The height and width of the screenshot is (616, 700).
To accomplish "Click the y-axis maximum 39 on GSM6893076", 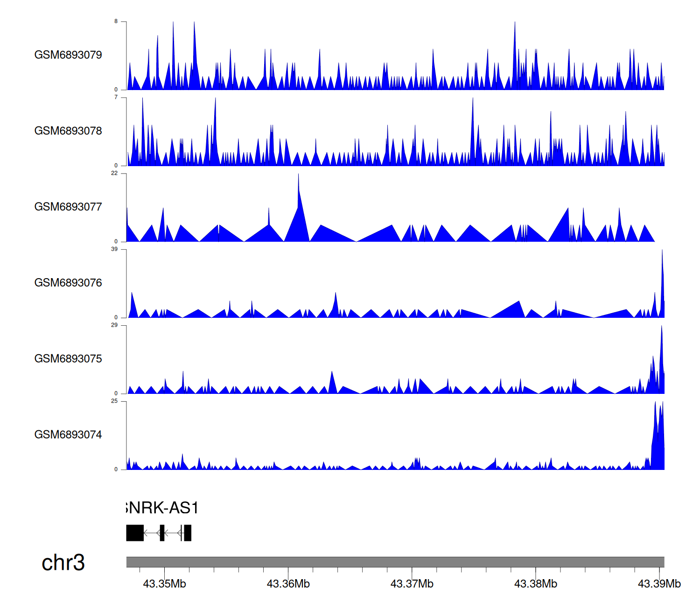I will (114, 249).
